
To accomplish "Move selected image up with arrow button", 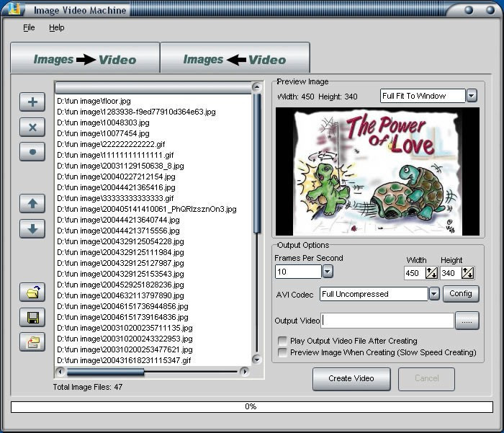I will 32,204.
